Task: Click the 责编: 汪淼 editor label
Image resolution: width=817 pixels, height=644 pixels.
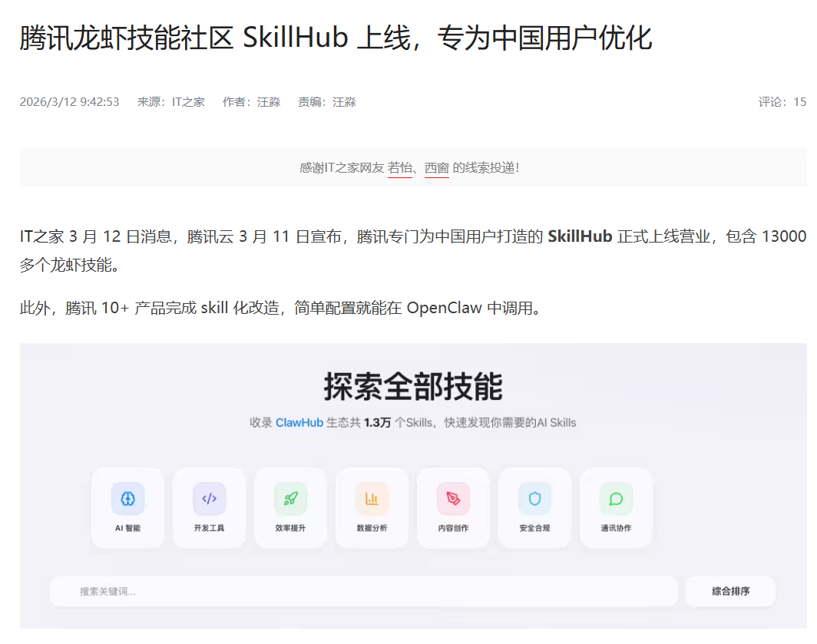Action: coord(326,102)
